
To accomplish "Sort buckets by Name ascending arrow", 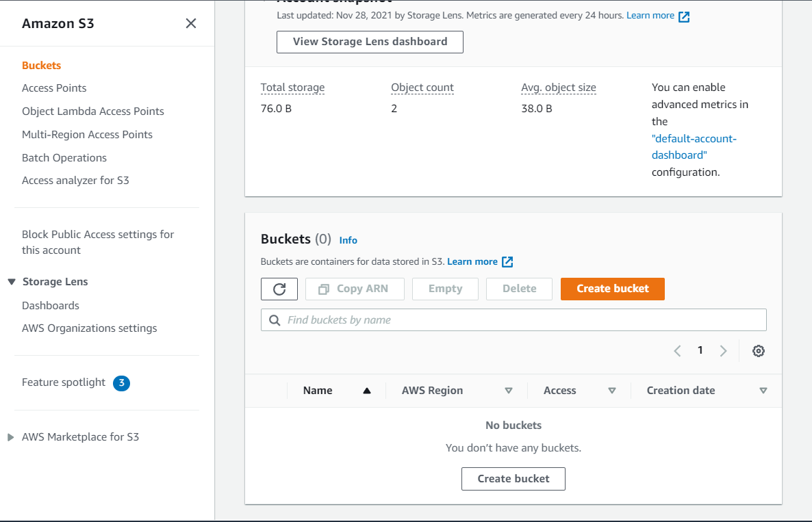I will tap(367, 391).
